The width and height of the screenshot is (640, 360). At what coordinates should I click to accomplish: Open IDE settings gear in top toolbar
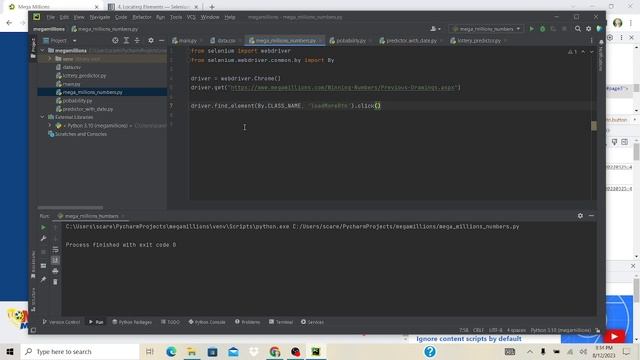[x=588, y=29]
